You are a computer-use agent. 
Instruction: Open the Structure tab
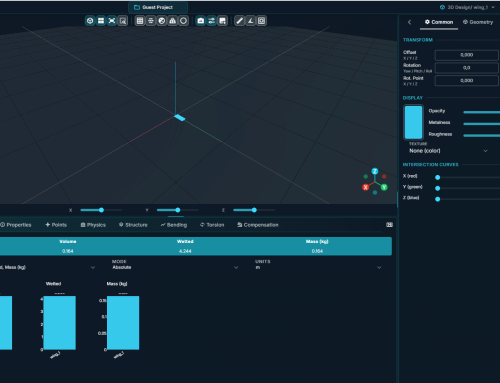[x=133, y=225]
